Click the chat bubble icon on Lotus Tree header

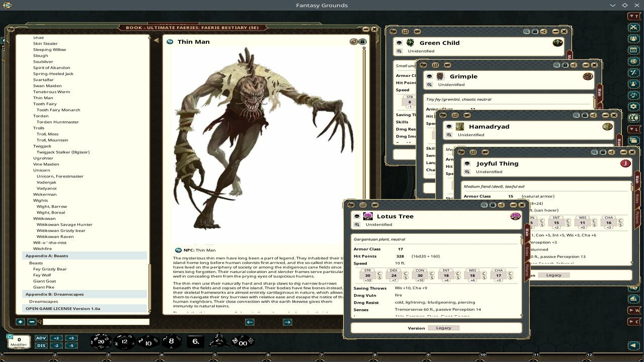[x=375, y=205]
